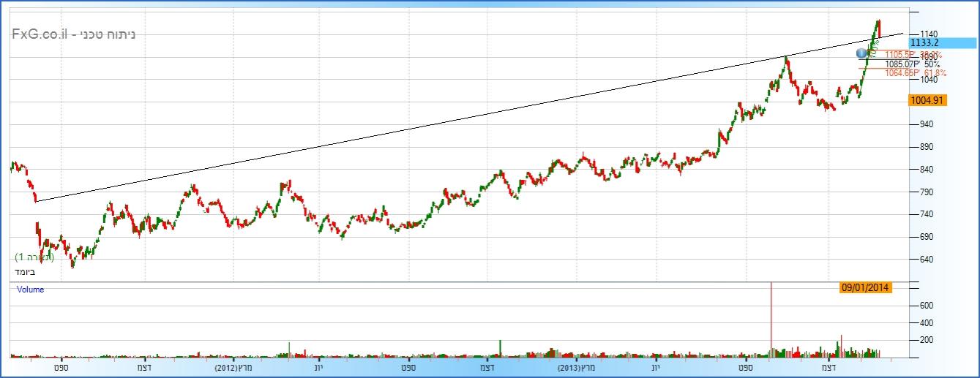This screenshot has height=378, width=980.
Task: Click the green (תצורה 1) label
Action: tap(34, 257)
